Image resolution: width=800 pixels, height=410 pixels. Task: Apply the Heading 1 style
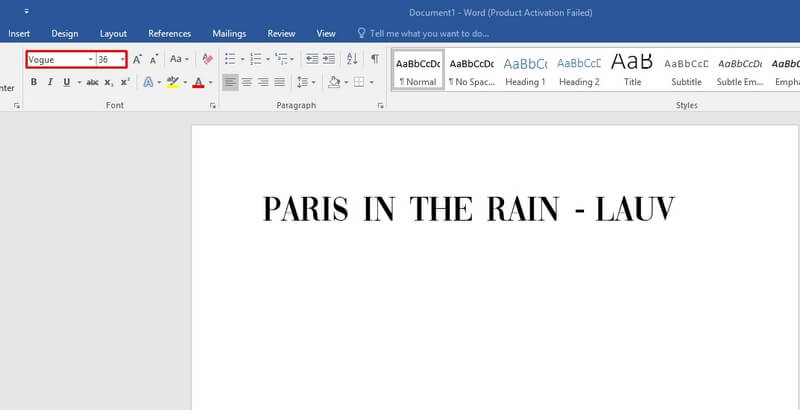tap(525, 68)
